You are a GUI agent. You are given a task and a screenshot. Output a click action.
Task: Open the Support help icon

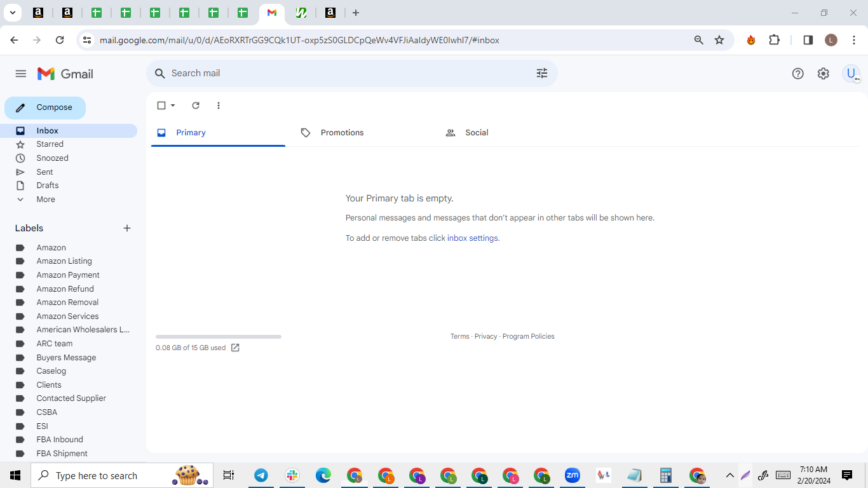[x=798, y=74]
